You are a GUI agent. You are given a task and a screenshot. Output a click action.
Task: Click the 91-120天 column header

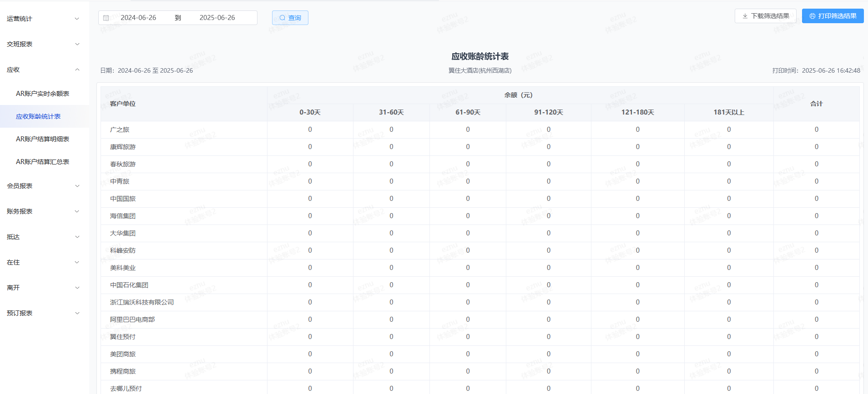pyautogui.click(x=549, y=112)
